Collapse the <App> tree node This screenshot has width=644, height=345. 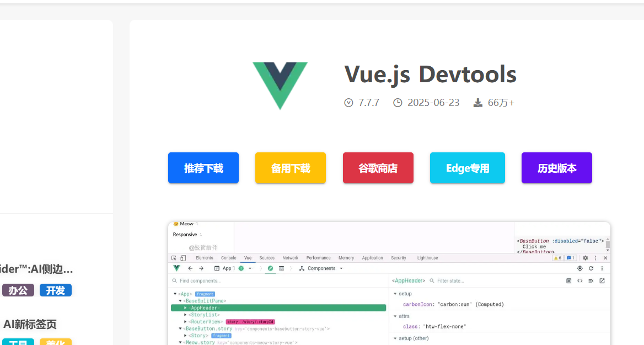click(x=175, y=294)
